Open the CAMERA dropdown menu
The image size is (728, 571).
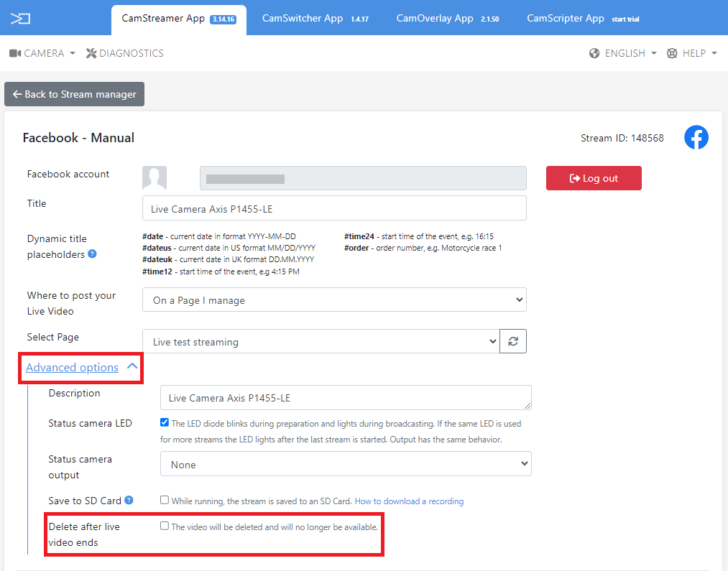42,53
